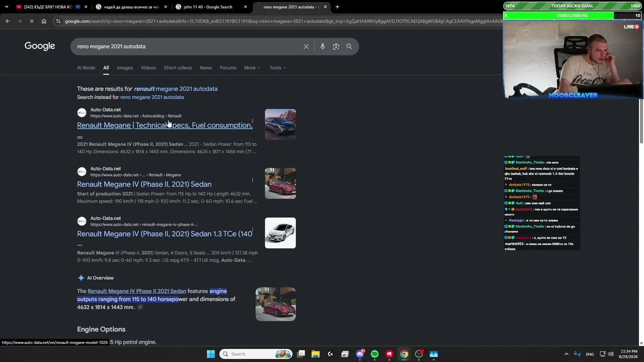
Task: Open the Images results tab
Action: point(125,68)
